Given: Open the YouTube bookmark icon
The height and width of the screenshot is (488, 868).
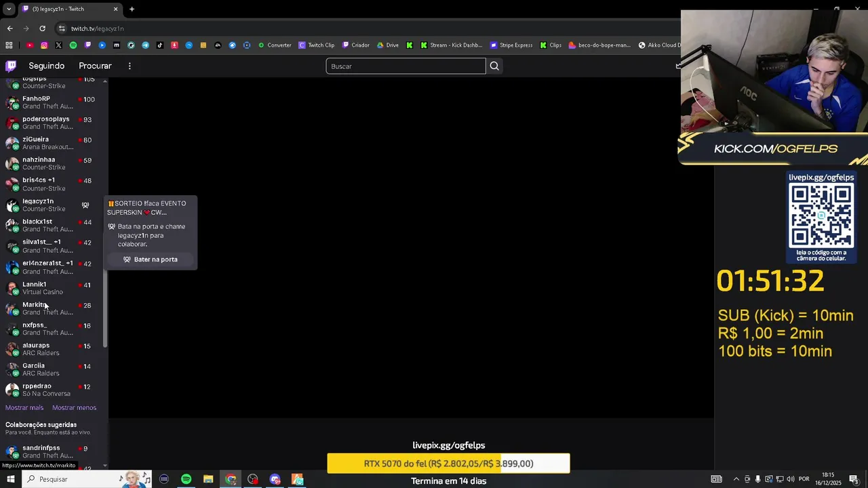Looking at the screenshot, I should (x=30, y=45).
